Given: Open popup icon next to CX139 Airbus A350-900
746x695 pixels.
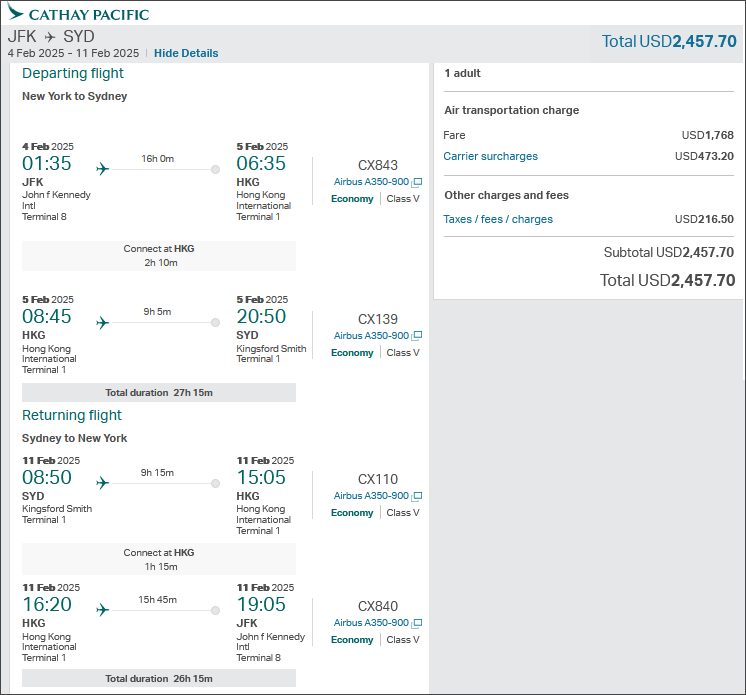Looking at the screenshot, I should [417, 335].
